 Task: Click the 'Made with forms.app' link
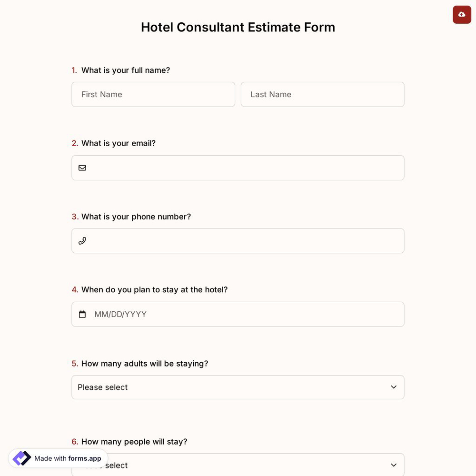coord(67,458)
